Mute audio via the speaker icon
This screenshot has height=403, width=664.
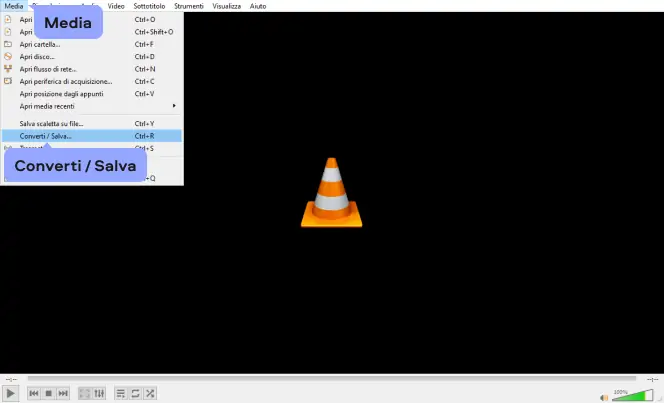pyautogui.click(x=604, y=397)
